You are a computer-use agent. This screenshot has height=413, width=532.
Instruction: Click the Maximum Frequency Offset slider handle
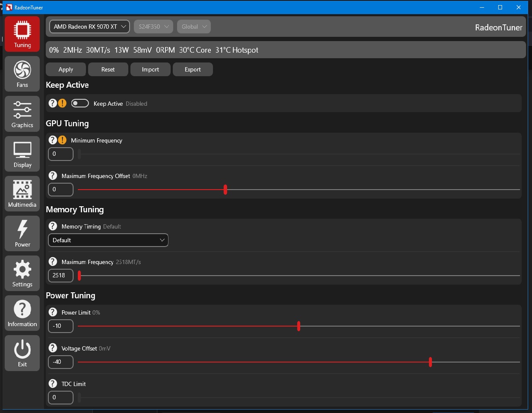coord(225,190)
